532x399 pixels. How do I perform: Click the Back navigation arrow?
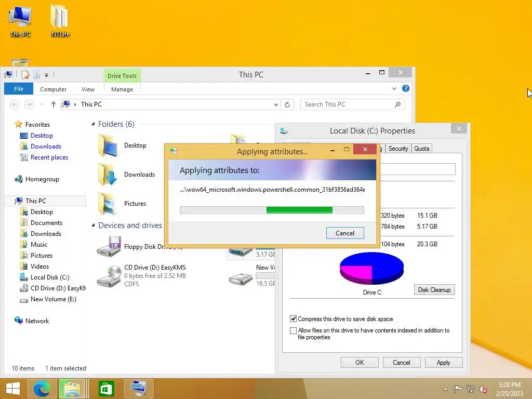pyautogui.click(x=14, y=104)
